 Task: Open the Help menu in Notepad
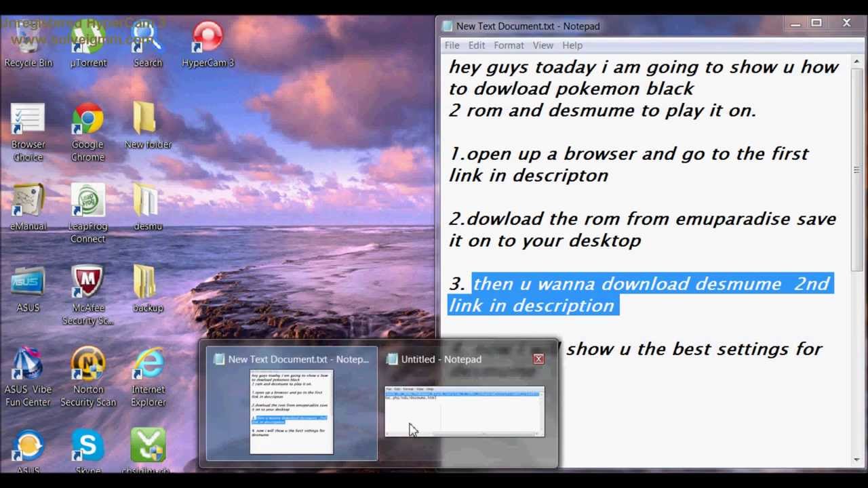572,45
